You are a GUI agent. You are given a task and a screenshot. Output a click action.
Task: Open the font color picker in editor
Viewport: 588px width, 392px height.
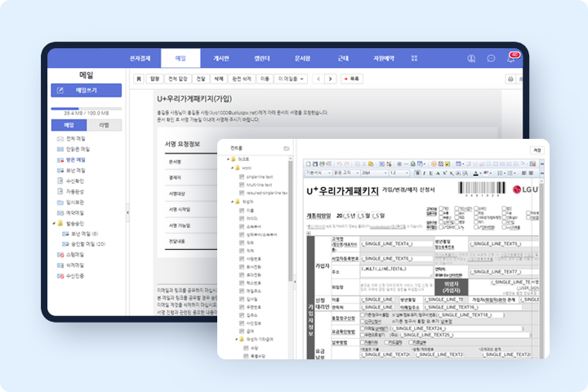476,173
